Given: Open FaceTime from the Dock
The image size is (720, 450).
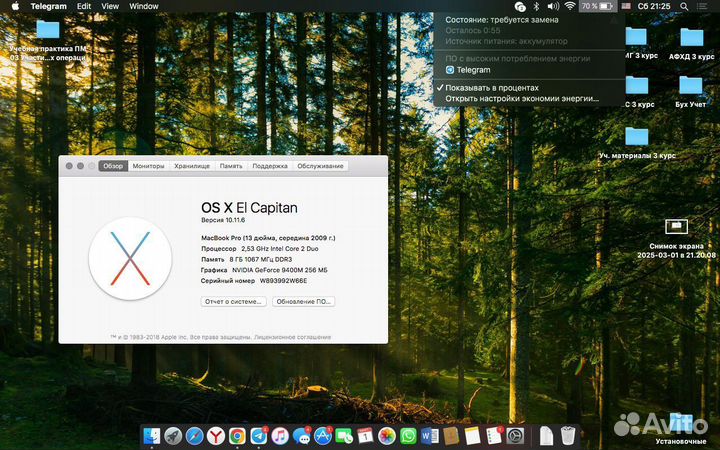Looking at the screenshot, I should pyautogui.click(x=343, y=436).
